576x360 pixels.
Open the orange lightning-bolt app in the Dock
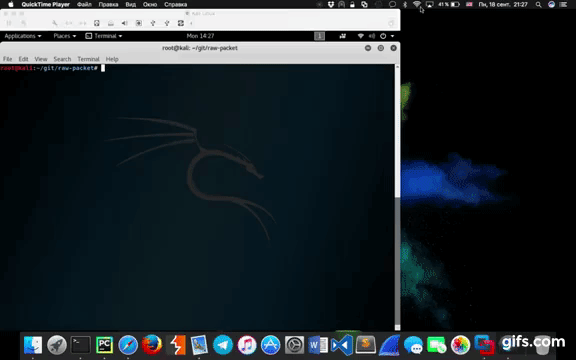[x=176, y=345]
